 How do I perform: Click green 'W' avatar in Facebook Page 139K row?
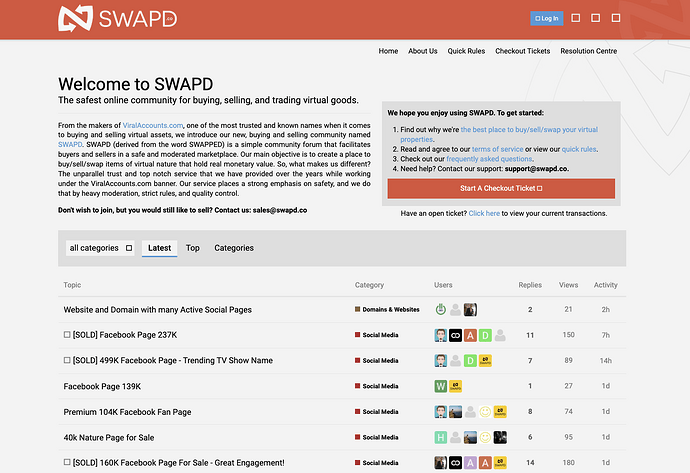440,386
